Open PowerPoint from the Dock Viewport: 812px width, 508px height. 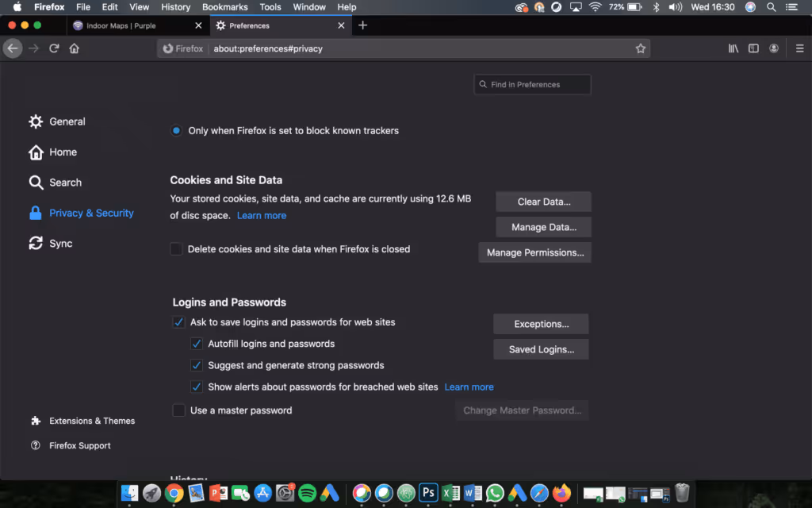[x=219, y=493]
